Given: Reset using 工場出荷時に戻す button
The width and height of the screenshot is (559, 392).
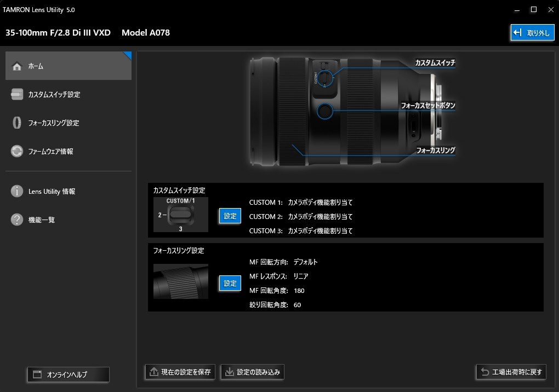Looking at the screenshot, I should click(511, 372).
